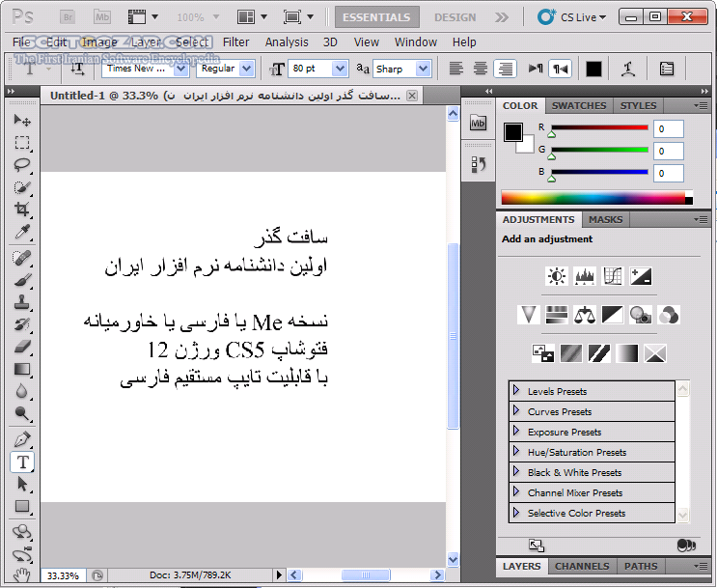The image size is (717, 588).
Task: Switch to the Masks tab
Action: pyautogui.click(x=605, y=219)
